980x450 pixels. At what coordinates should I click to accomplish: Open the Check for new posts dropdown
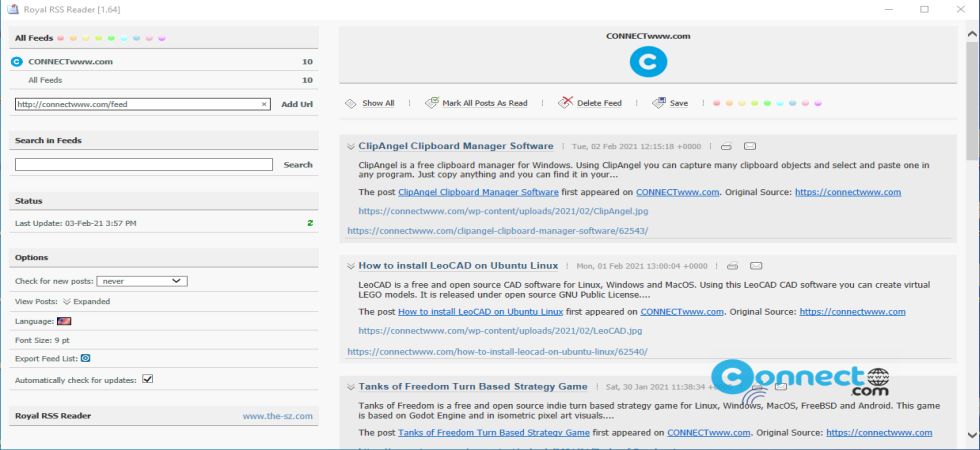click(x=142, y=281)
